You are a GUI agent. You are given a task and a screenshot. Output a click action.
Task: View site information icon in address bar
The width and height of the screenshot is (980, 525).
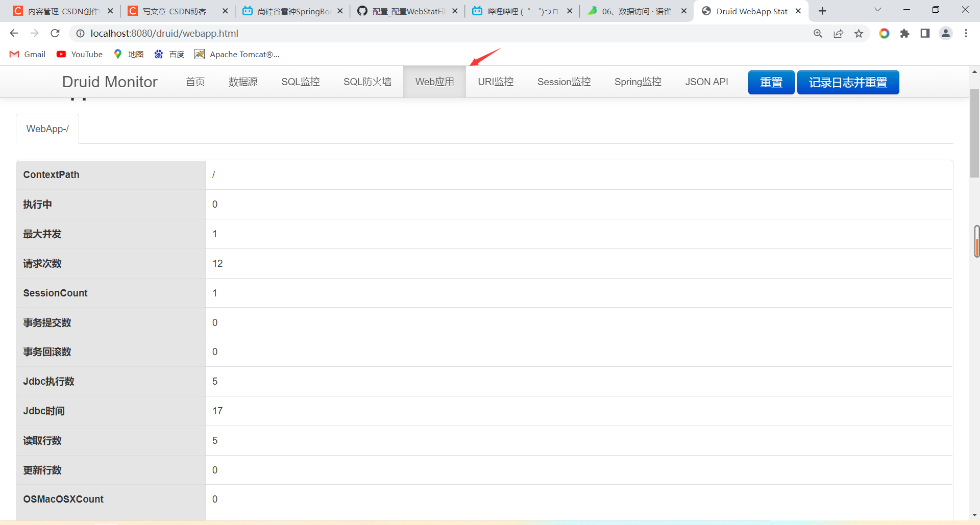80,33
